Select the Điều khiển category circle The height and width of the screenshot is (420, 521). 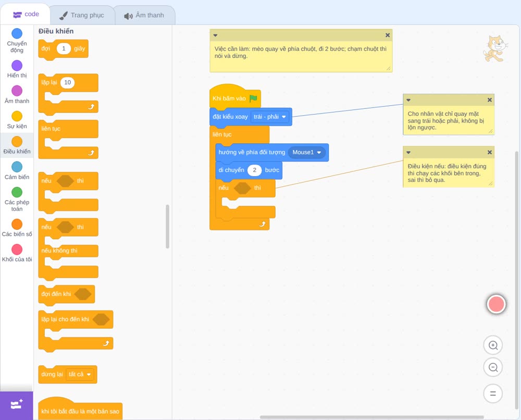click(17, 142)
